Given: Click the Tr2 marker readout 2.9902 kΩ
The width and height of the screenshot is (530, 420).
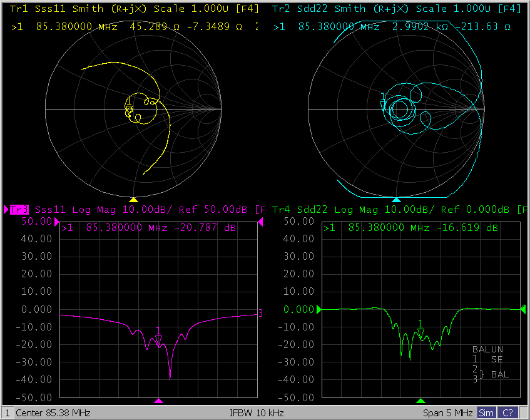Looking at the screenshot, I should pyautogui.click(x=420, y=27).
